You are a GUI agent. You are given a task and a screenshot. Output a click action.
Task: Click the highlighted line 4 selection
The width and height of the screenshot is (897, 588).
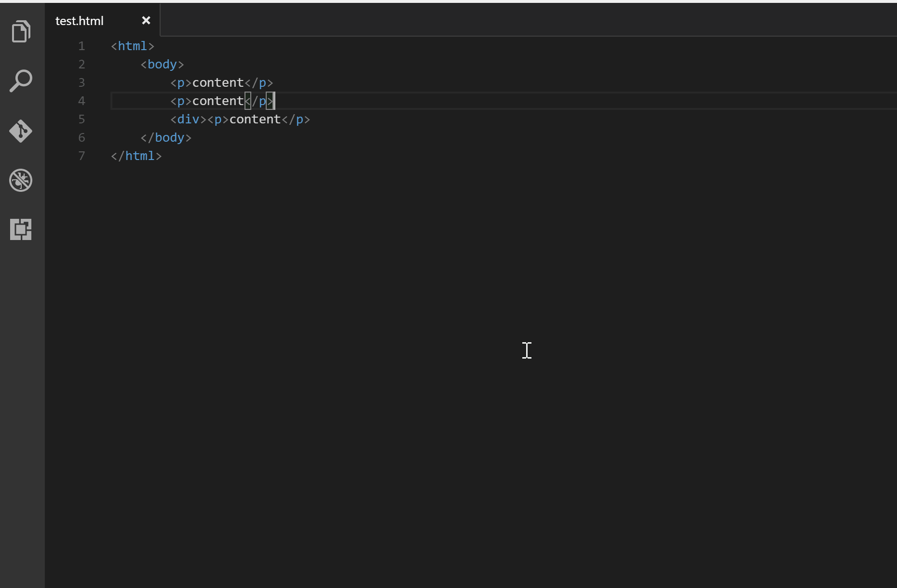(x=193, y=101)
